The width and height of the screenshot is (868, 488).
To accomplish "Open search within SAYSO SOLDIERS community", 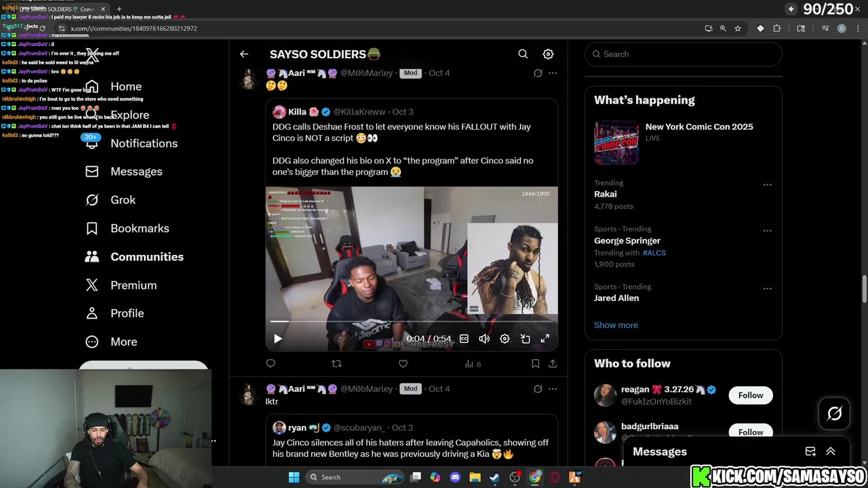I will pyautogui.click(x=523, y=54).
